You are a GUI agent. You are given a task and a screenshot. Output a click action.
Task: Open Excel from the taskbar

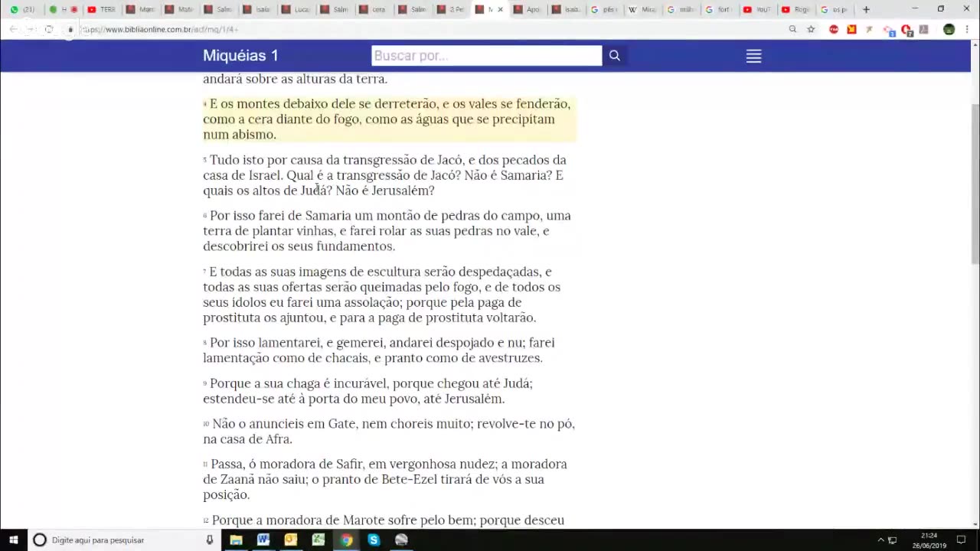[318, 540]
